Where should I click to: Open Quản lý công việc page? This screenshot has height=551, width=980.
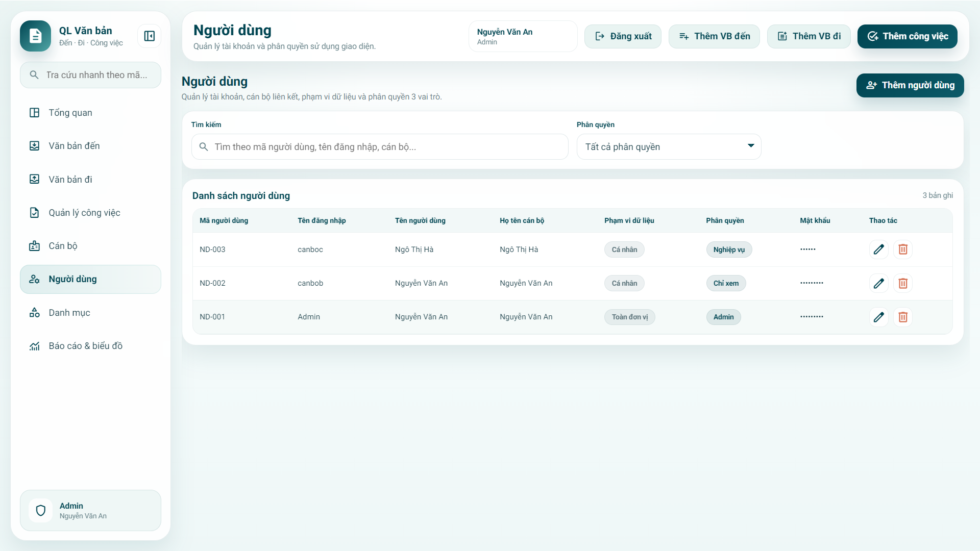click(84, 213)
